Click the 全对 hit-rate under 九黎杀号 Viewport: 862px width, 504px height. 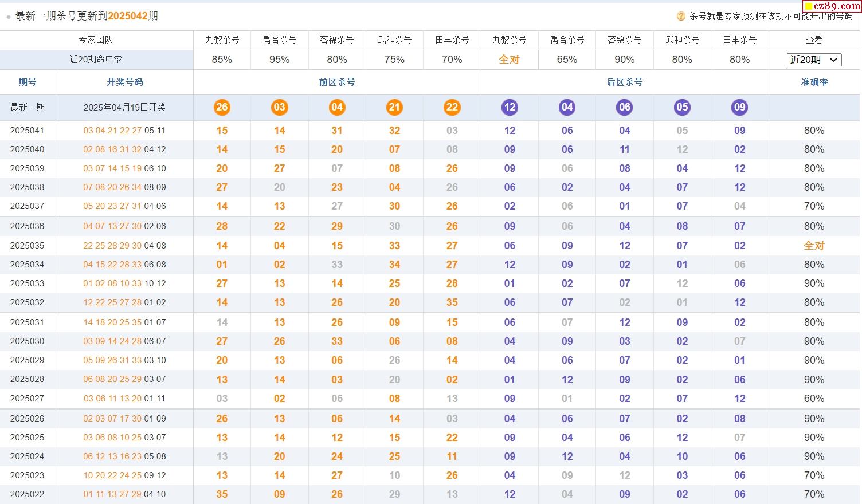[x=510, y=59]
